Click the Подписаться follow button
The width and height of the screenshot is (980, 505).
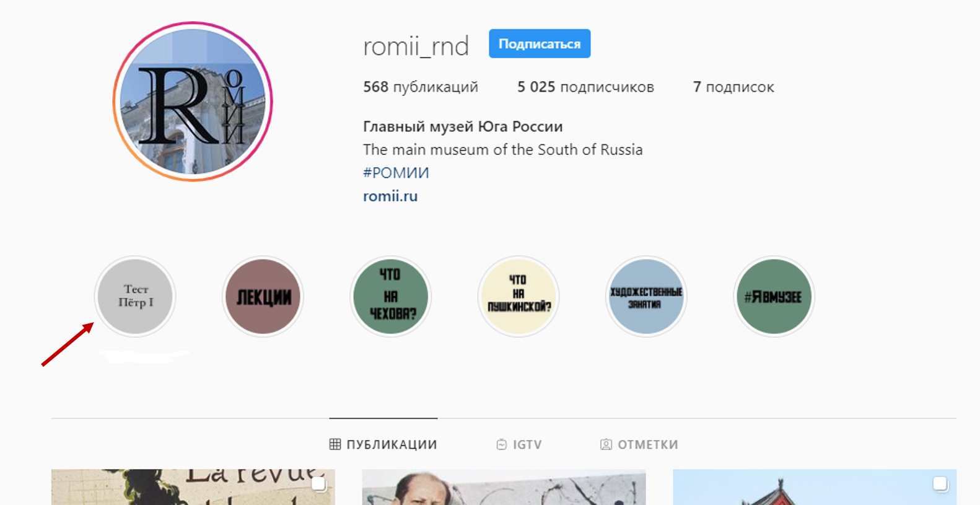point(540,43)
